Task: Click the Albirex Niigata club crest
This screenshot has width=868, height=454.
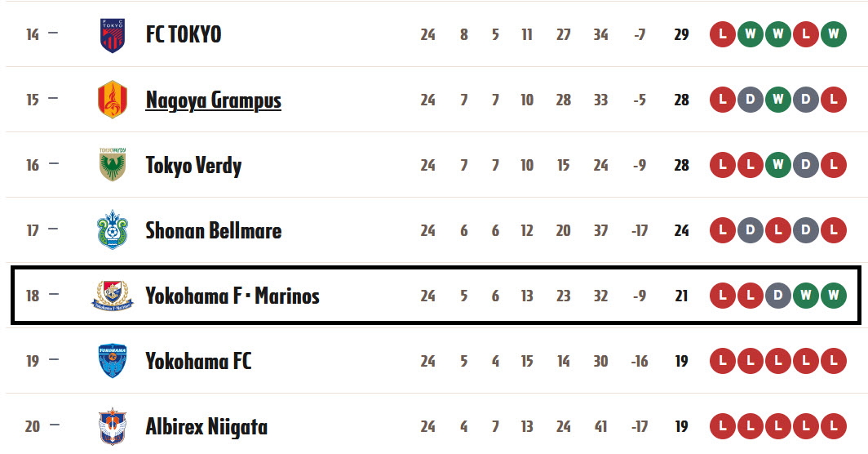Action: pos(113,426)
